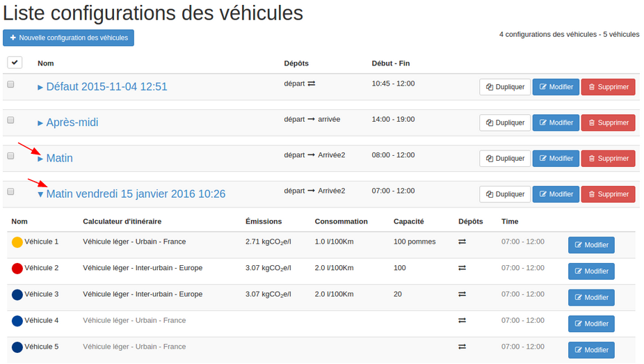The height and width of the screenshot is (364, 644).
Task: Check the box for Après-midi row
Action: [x=11, y=120]
